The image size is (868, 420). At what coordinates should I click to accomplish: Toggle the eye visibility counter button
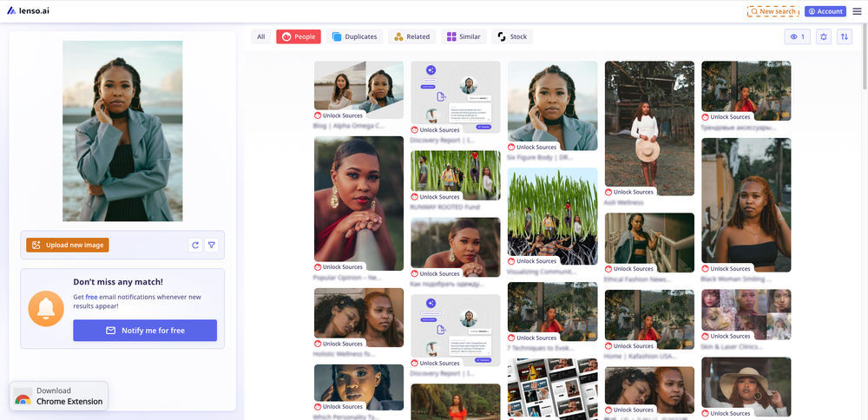796,36
